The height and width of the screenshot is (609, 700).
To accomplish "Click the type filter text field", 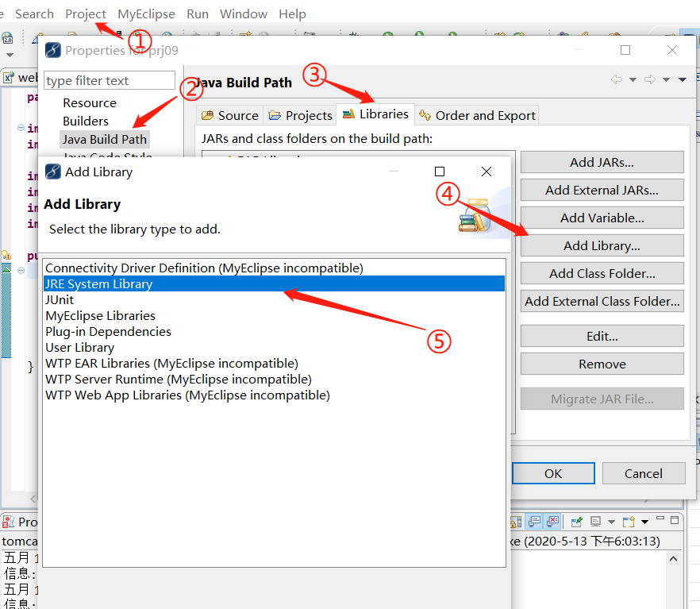I will (110, 80).
